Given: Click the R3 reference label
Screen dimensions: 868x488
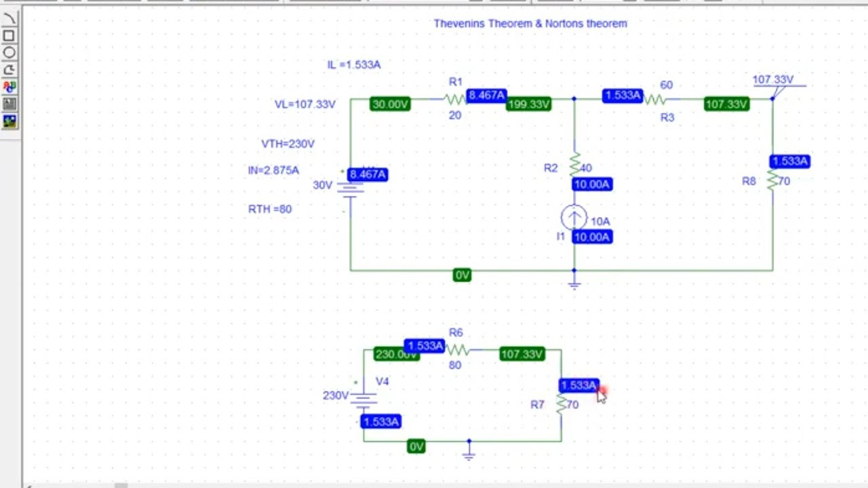Looking at the screenshot, I should (x=667, y=117).
